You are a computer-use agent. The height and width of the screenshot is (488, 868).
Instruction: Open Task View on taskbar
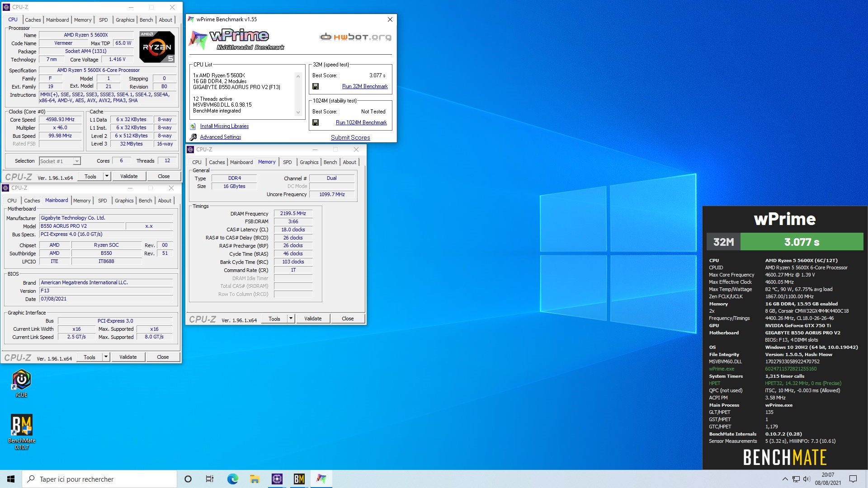pos(210,479)
